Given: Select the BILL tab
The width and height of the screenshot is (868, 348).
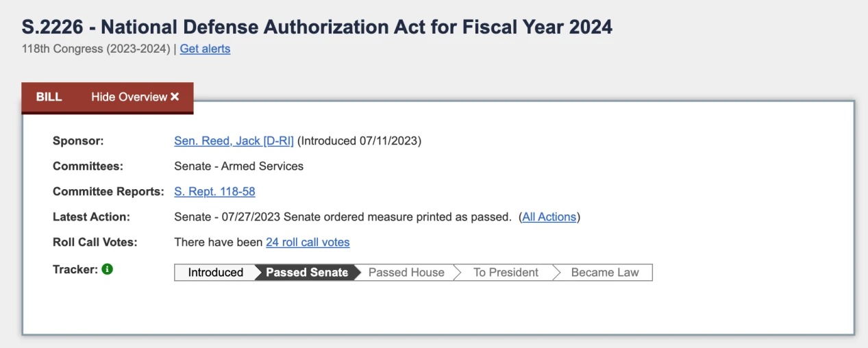Looking at the screenshot, I should [x=49, y=97].
